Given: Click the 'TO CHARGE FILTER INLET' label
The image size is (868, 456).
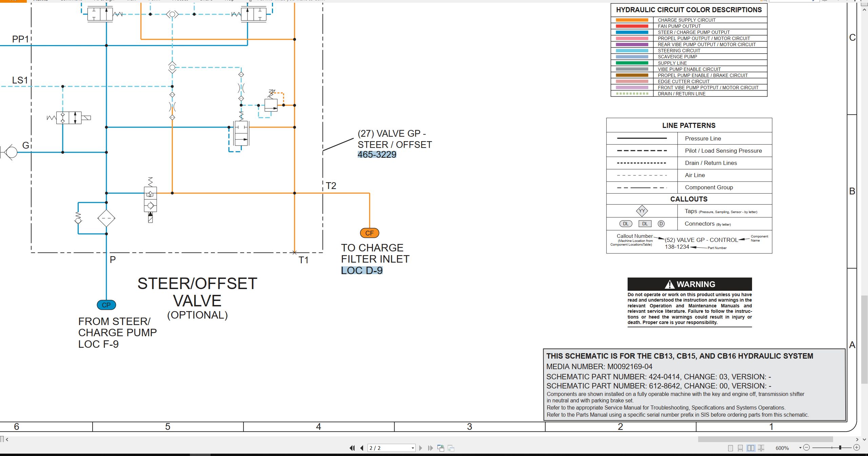Looking at the screenshot, I should point(375,253).
